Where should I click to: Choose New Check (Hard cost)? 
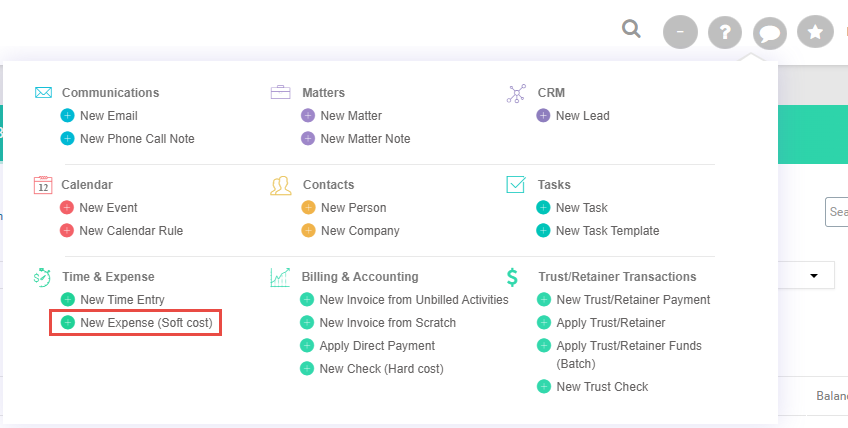click(x=381, y=369)
